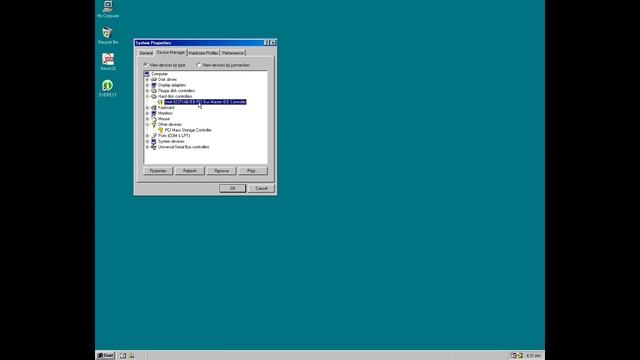Click the second quick launch icon on taskbar
Screen dimensions: 640x360
click(x=131, y=356)
